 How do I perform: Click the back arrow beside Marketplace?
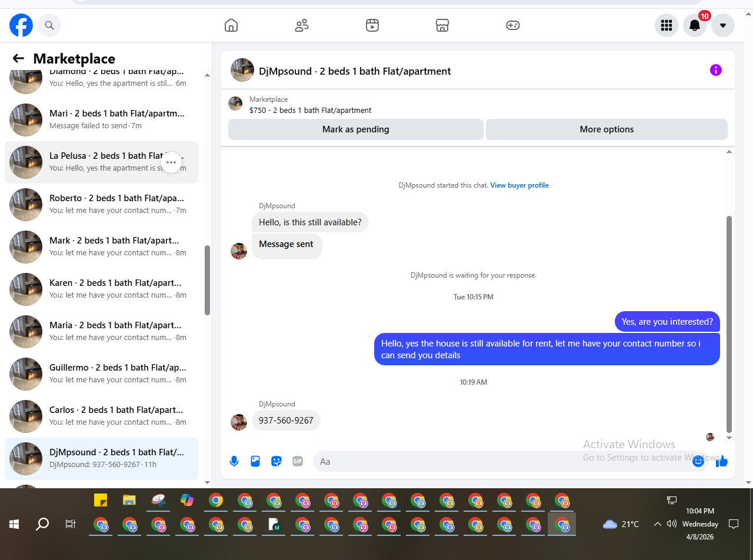point(18,58)
